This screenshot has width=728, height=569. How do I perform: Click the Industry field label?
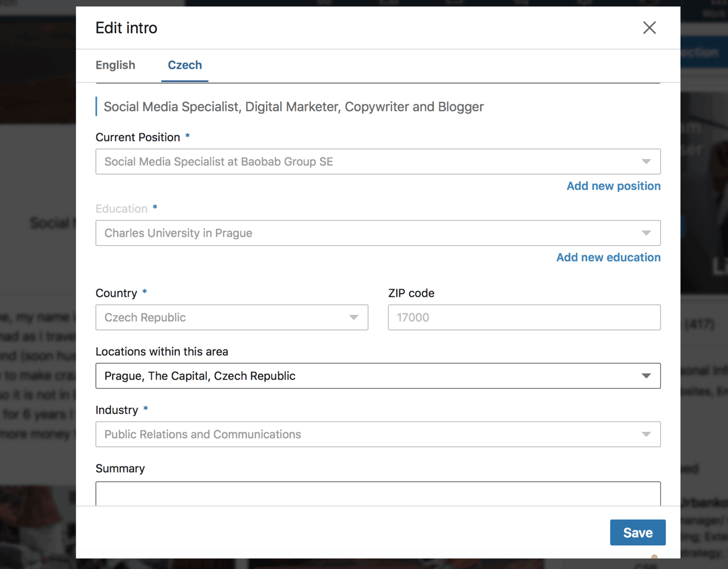[117, 410]
